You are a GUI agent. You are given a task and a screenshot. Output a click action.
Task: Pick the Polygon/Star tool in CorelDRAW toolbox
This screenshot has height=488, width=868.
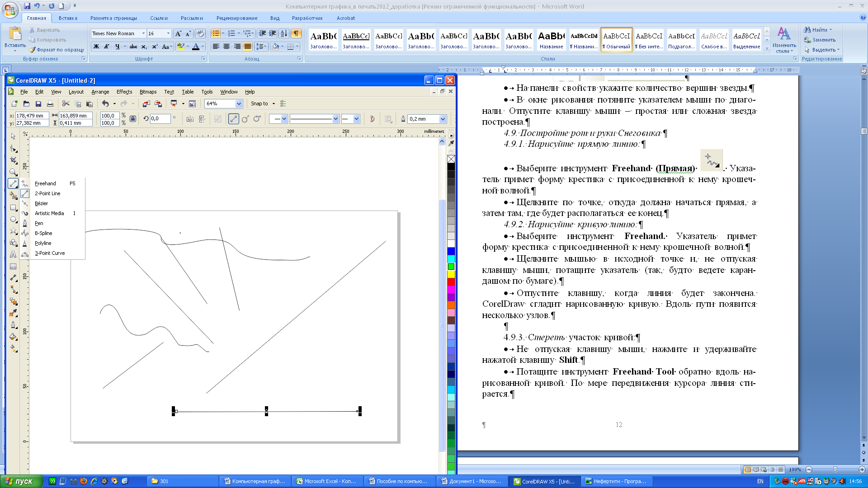click(13, 231)
